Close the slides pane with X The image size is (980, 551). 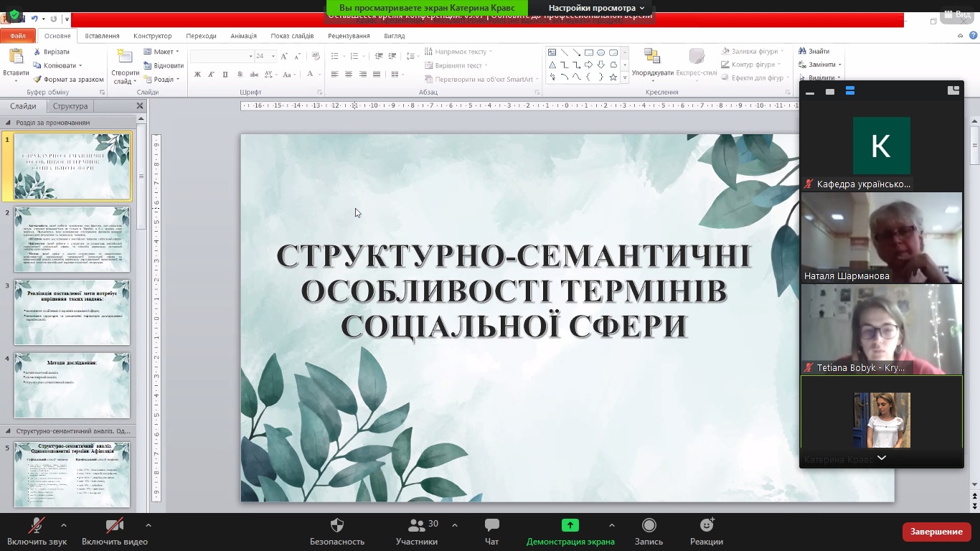tap(140, 106)
